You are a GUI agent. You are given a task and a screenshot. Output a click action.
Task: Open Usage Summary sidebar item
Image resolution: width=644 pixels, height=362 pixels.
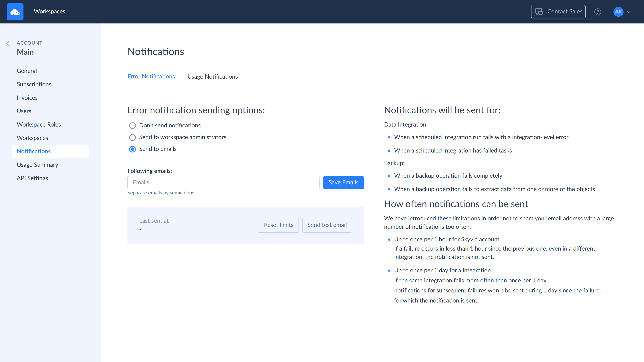(37, 165)
